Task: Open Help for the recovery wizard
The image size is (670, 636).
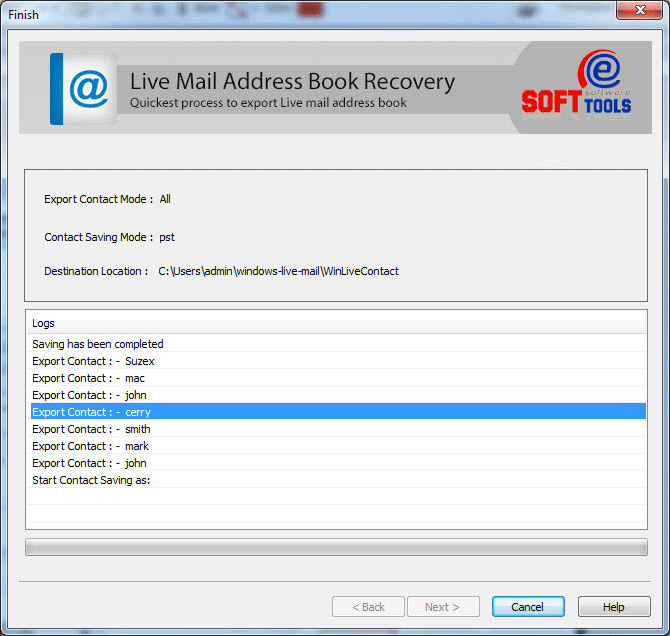Action: 613,607
